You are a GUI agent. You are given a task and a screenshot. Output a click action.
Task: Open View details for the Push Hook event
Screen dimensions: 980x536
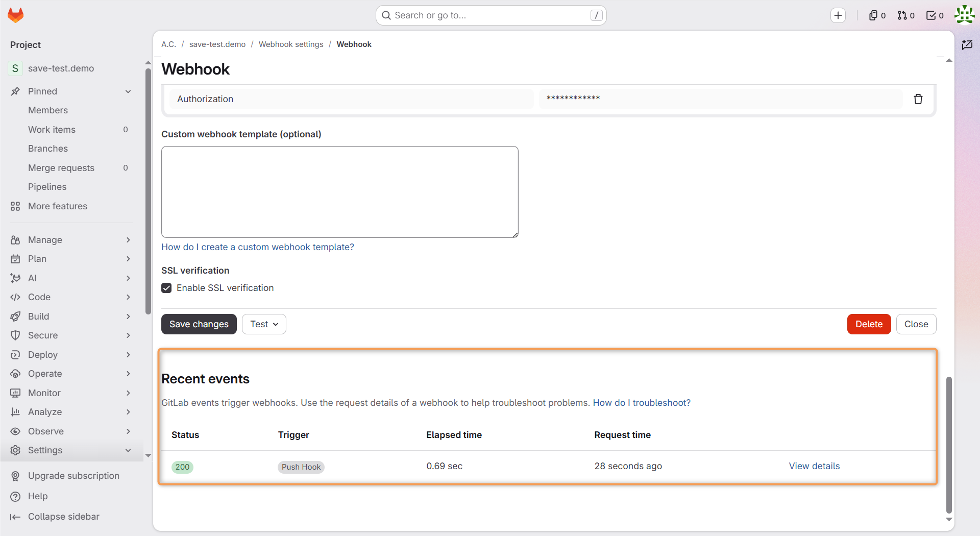[x=814, y=466]
